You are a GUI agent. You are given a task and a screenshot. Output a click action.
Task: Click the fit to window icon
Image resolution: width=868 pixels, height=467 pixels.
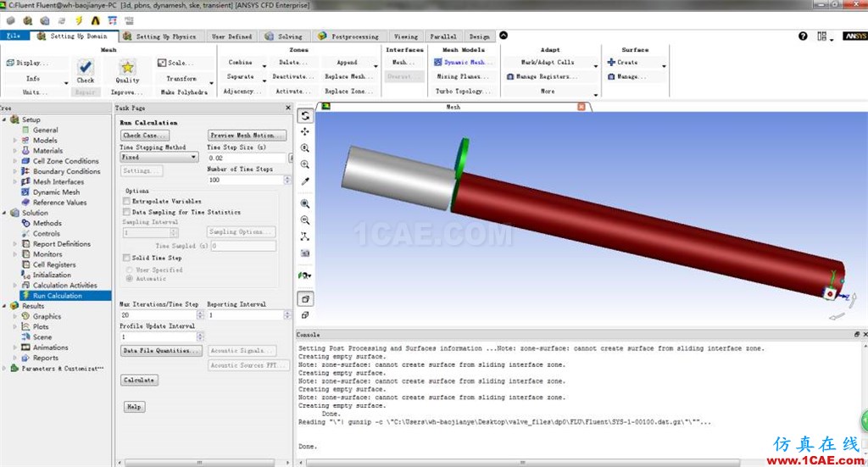305,203
